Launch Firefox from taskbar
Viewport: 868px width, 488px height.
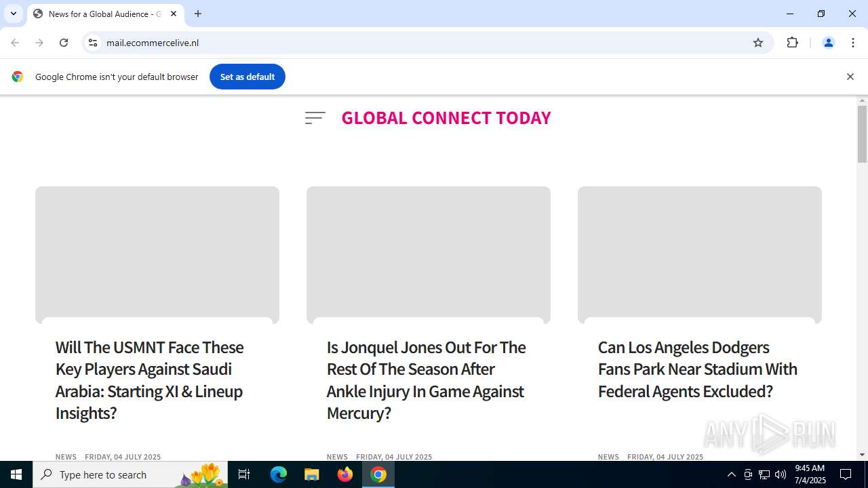(x=345, y=474)
